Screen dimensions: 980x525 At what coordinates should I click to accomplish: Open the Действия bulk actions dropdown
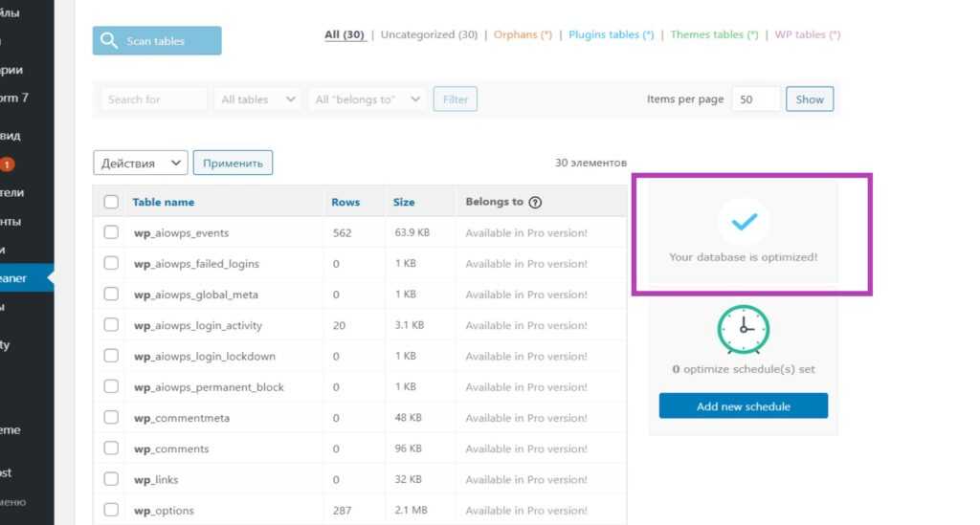pos(140,164)
